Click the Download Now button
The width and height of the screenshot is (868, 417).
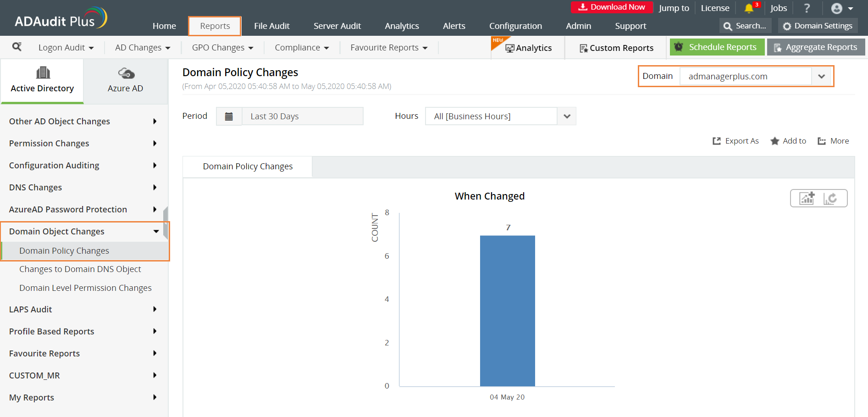[x=612, y=7]
